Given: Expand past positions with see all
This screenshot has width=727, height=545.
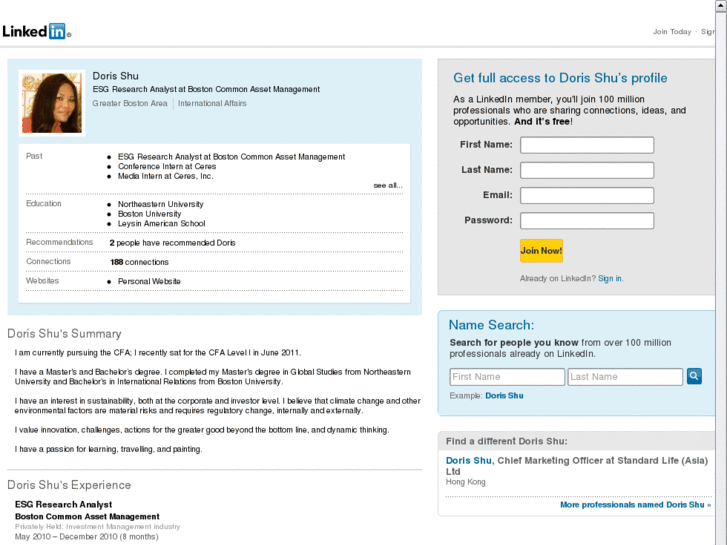Looking at the screenshot, I should pyautogui.click(x=388, y=185).
